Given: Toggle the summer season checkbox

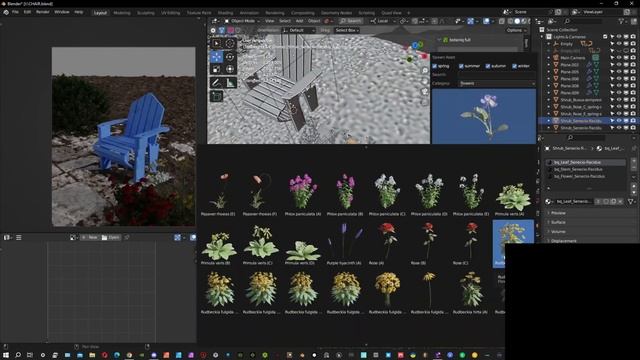Looking at the screenshot, I should pyautogui.click(x=461, y=66).
